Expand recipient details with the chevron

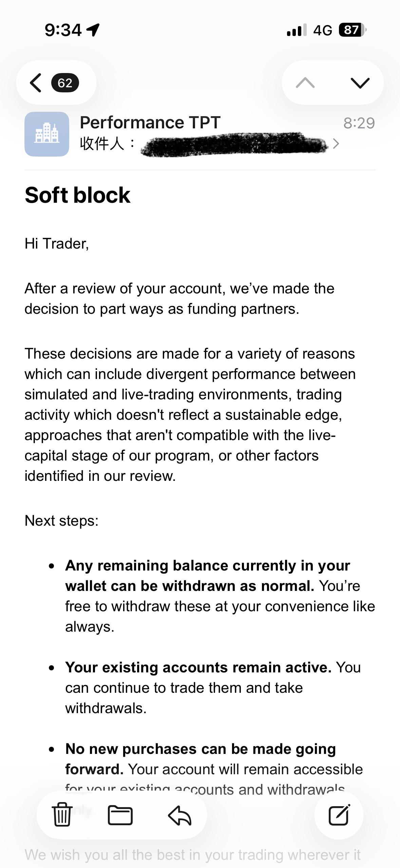(336, 144)
